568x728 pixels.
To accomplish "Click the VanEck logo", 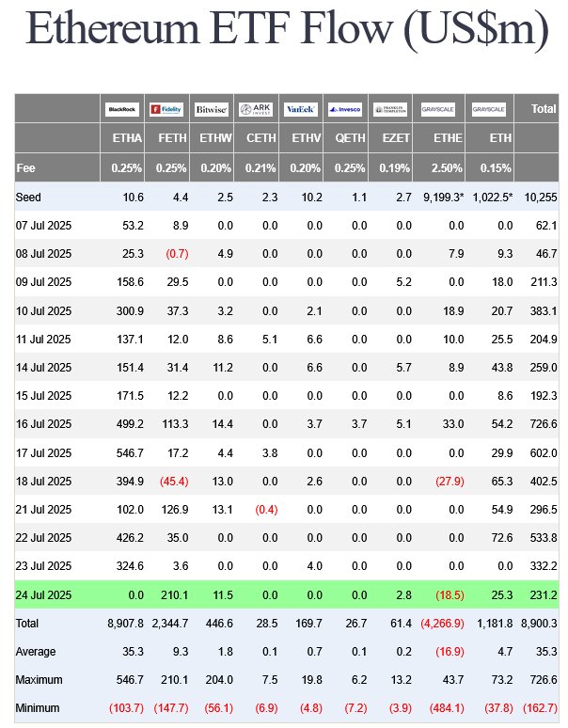I will coord(301,109).
